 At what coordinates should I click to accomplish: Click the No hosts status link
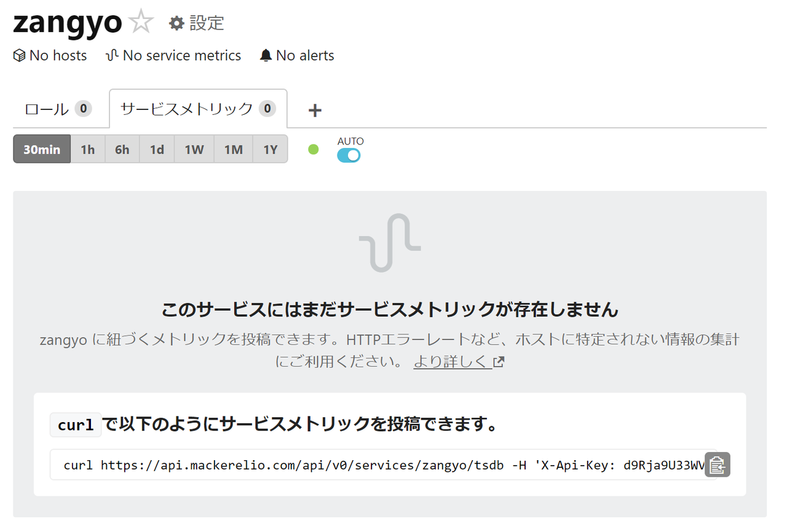50,55
